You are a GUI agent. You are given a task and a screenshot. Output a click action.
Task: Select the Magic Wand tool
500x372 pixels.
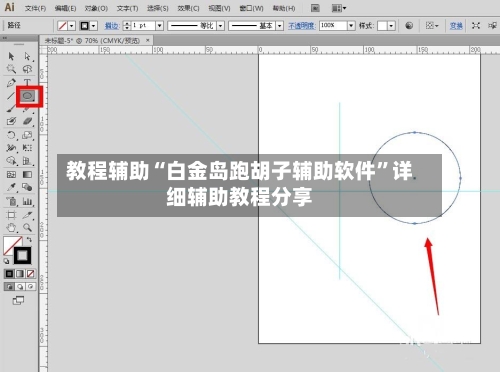pyautogui.click(x=11, y=69)
